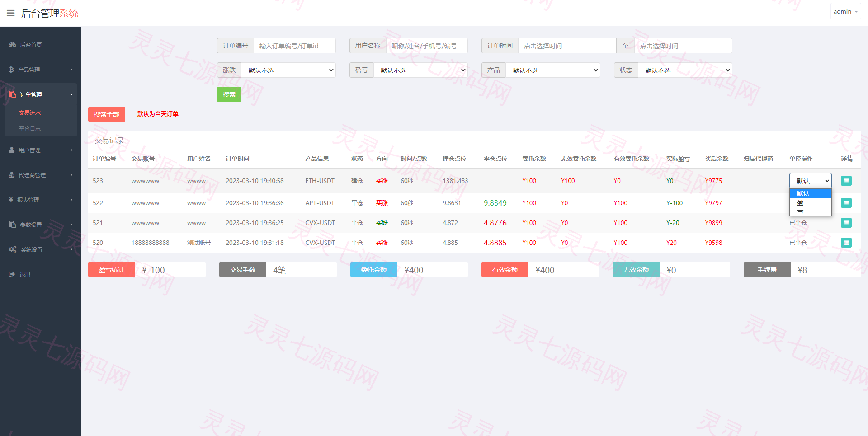Screen dimensions: 868x436
Task: Open the 状态 filter dropdown
Action: tap(685, 70)
